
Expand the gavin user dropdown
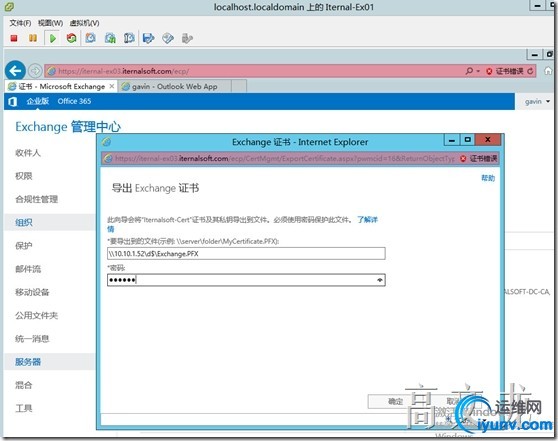(x=537, y=102)
